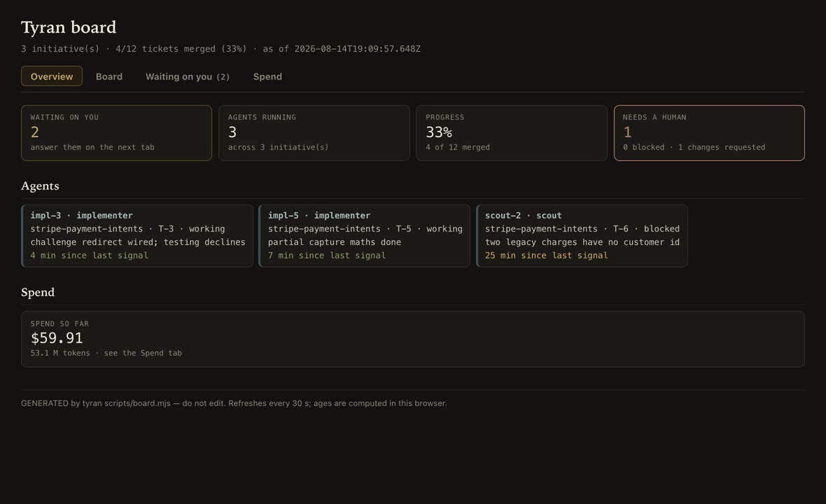Image resolution: width=826 pixels, height=504 pixels.
Task: Select the Needs A Human card
Action: click(x=709, y=133)
